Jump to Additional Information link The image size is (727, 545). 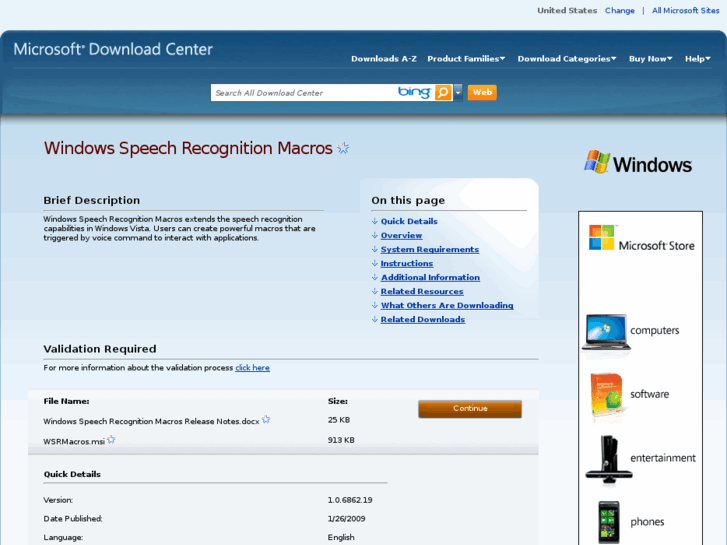[430, 277]
